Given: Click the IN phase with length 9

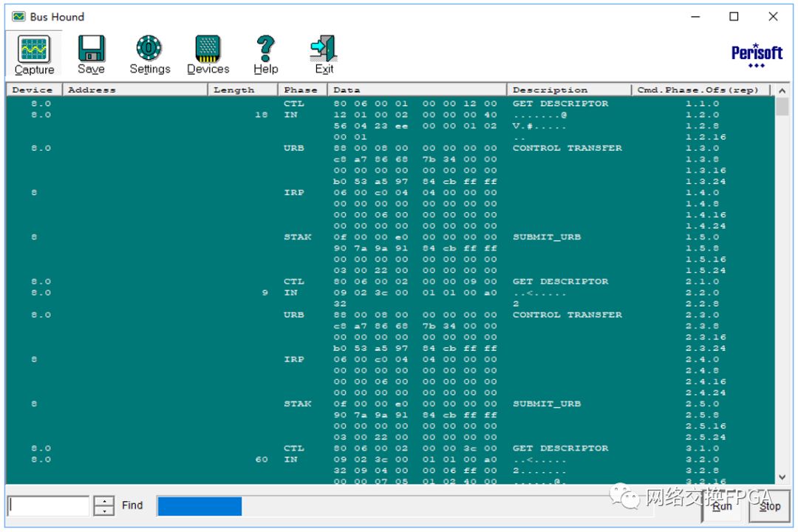Looking at the screenshot, I should coord(290,293).
